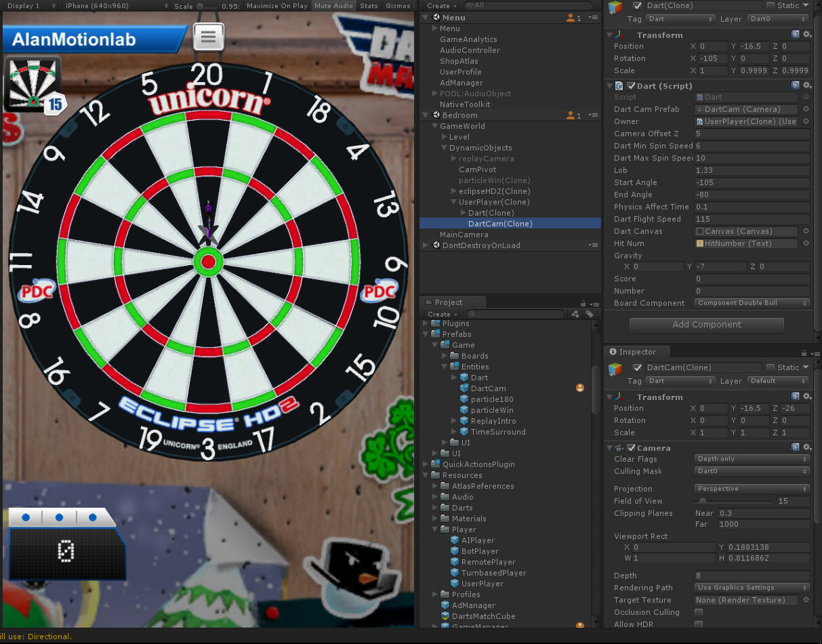Disable the Dart (Script) component checkbox
The width and height of the screenshot is (822, 644).
tap(631, 85)
